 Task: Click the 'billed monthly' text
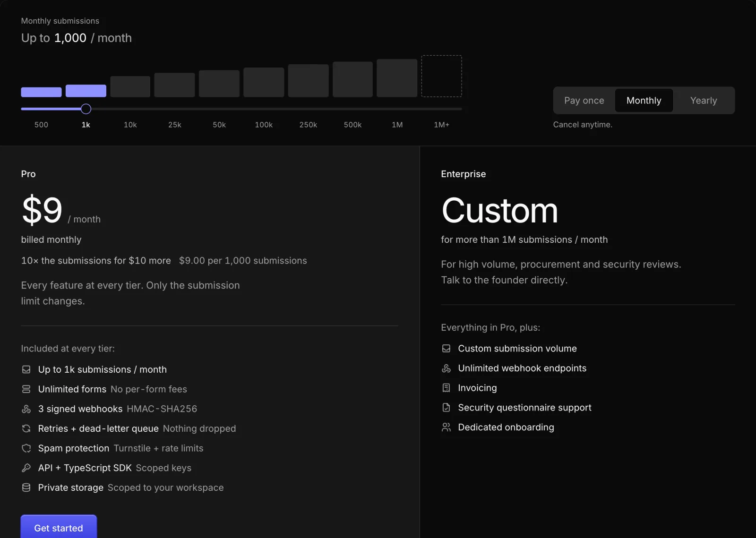(x=51, y=239)
